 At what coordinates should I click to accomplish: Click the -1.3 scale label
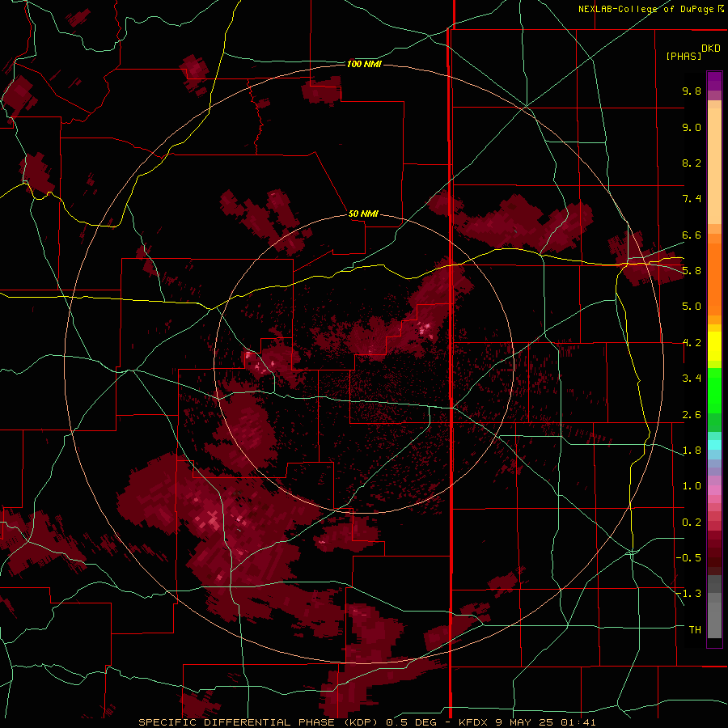(688, 594)
